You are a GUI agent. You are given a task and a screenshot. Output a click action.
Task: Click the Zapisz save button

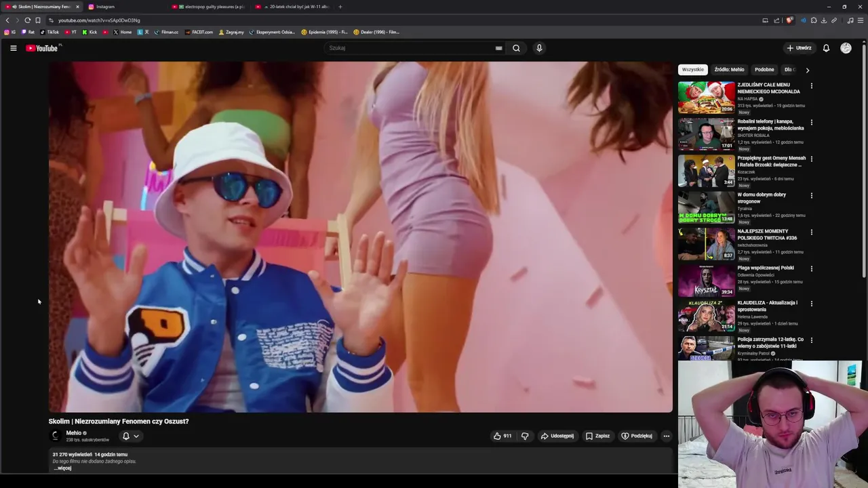pos(597,436)
